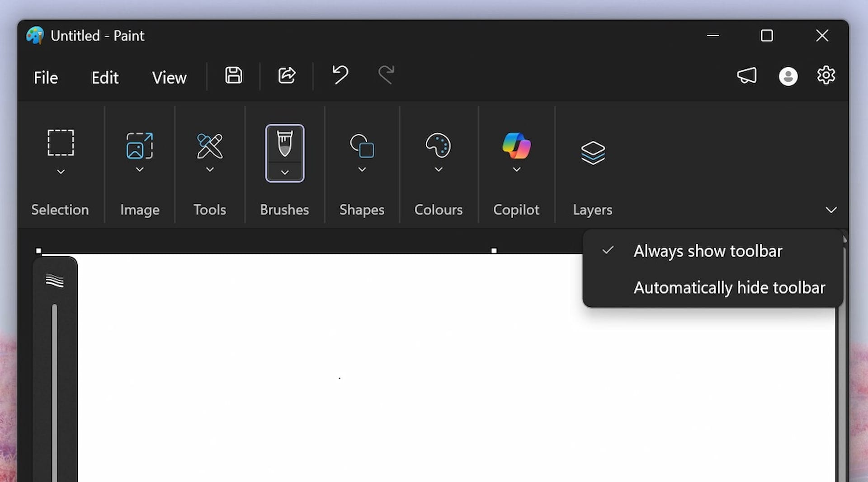
Task: Open the View menu
Action: point(169,77)
